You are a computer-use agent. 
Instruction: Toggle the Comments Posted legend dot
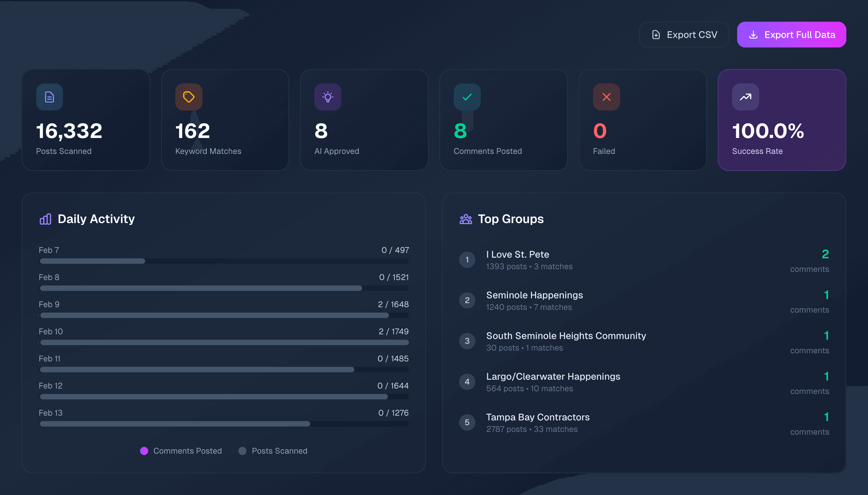tap(144, 451)
